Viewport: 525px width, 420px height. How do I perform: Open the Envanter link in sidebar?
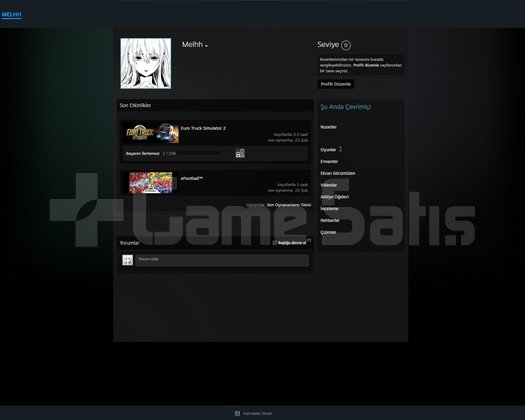[x=329, y=161]
